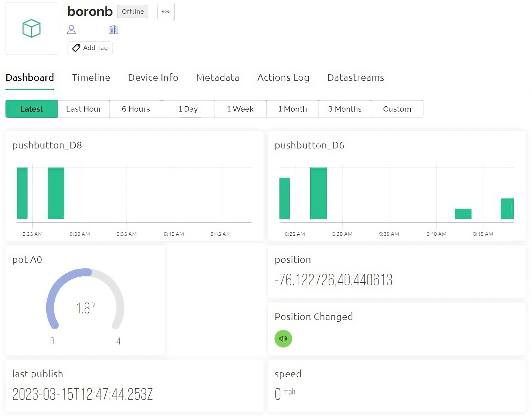532x419 pixels.
Task: Select the Last Hour time range
Action: [x=84, y=109]
